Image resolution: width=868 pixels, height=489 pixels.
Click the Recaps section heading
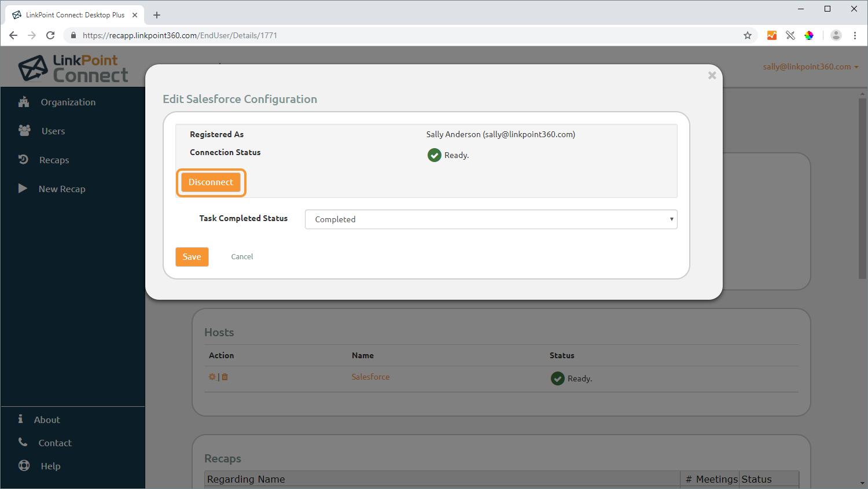(223, 458)
